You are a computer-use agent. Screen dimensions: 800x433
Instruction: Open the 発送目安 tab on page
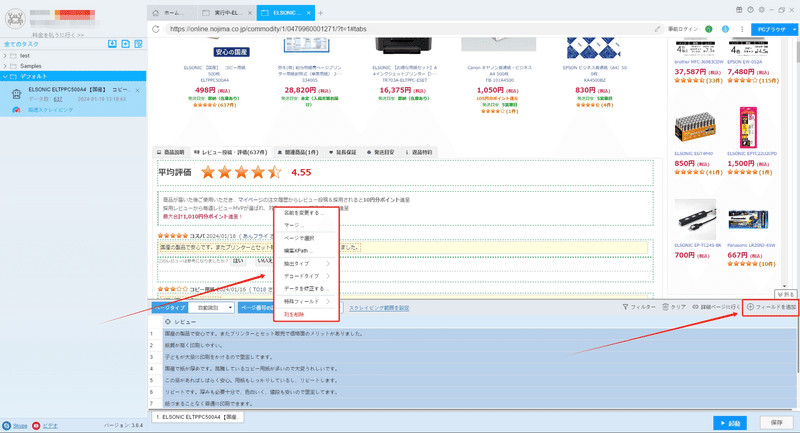point(381,152)
